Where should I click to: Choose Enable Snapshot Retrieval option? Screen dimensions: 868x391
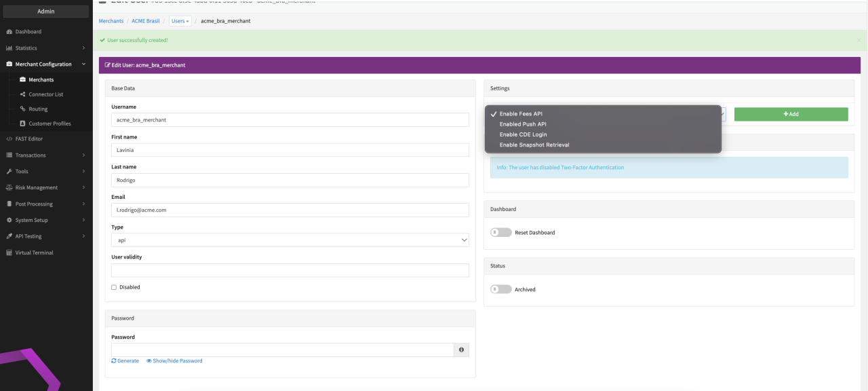(534, 145)
